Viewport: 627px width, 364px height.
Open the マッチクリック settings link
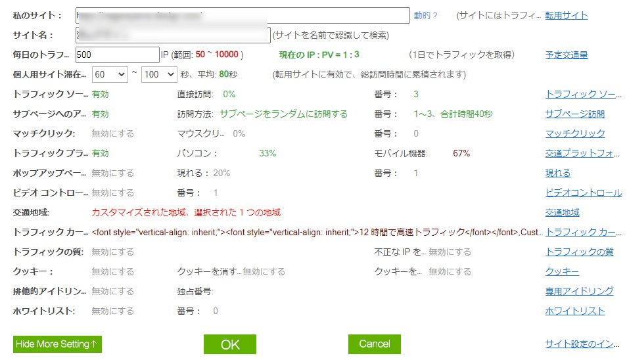tap(574, 133)
